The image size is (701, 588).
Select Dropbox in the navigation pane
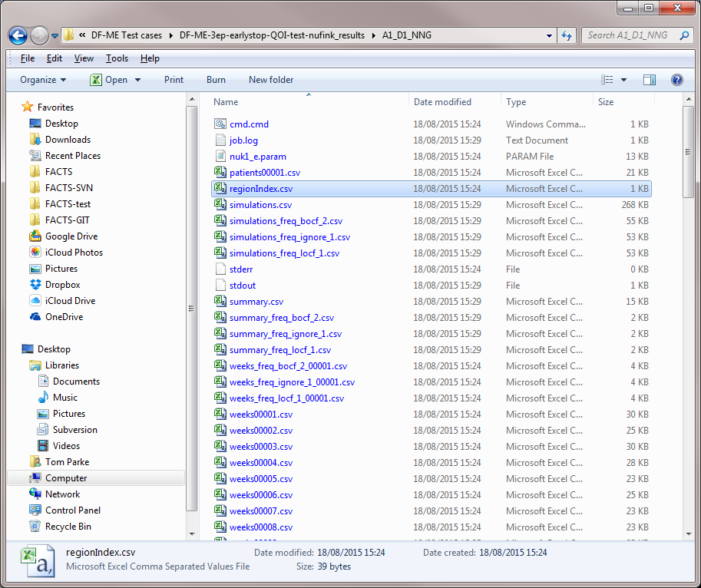[x=62, y=285]
